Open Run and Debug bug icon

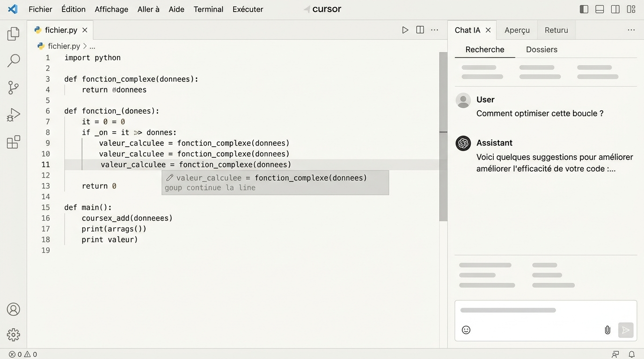[x=14, y=115]
